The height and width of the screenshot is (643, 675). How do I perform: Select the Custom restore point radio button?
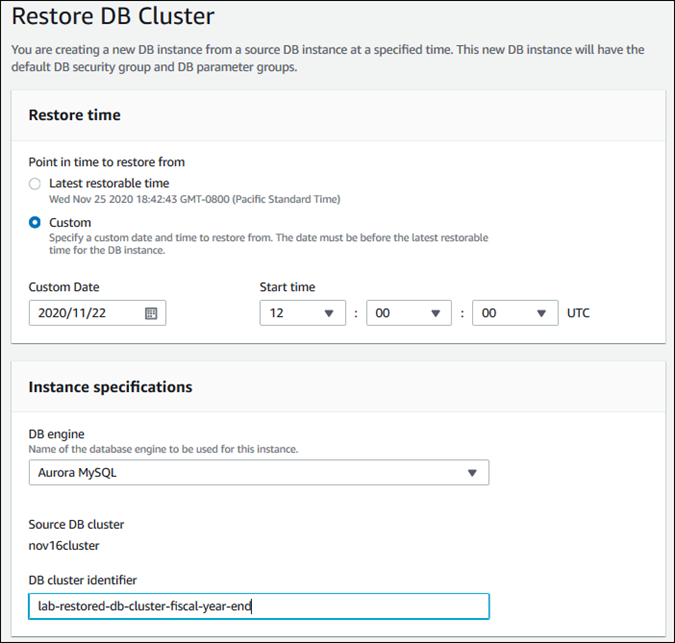(35, 223)
